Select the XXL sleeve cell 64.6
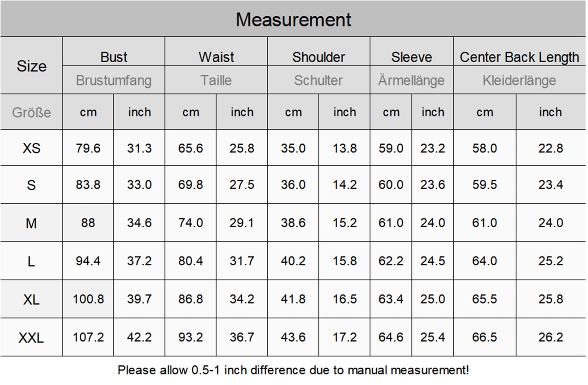Image resolution: width=588 pixels, height=385 pixels. coord(391,337)
